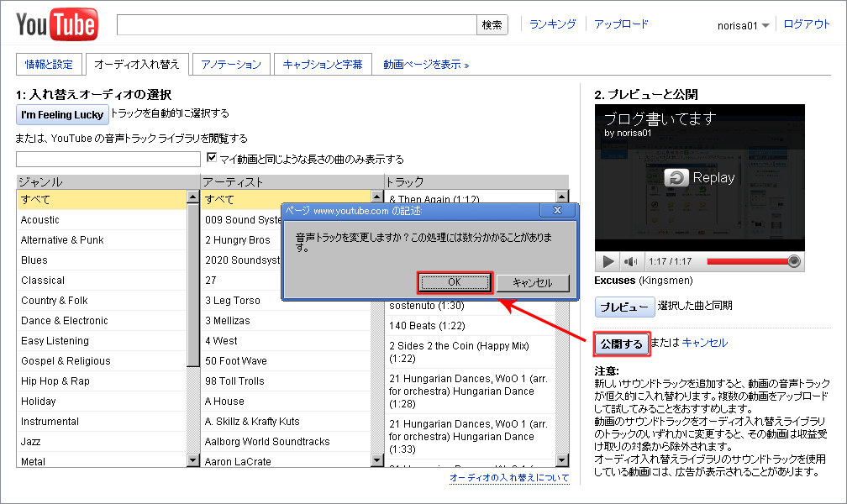Click artist list down arrow
This screenshot has width=847, height=504.
[x=377, y=460]
